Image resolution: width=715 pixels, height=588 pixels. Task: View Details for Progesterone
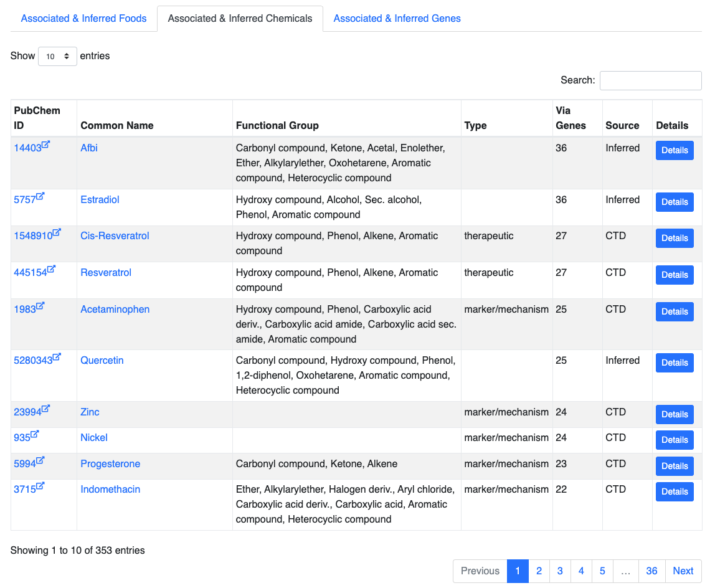(x=675, y=466)
